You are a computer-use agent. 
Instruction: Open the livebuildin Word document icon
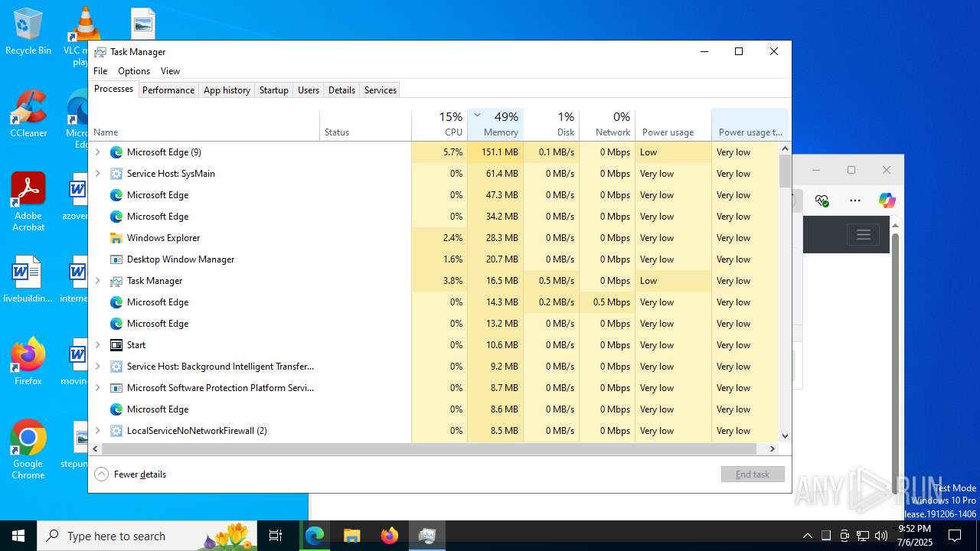(x=28, y=280)
